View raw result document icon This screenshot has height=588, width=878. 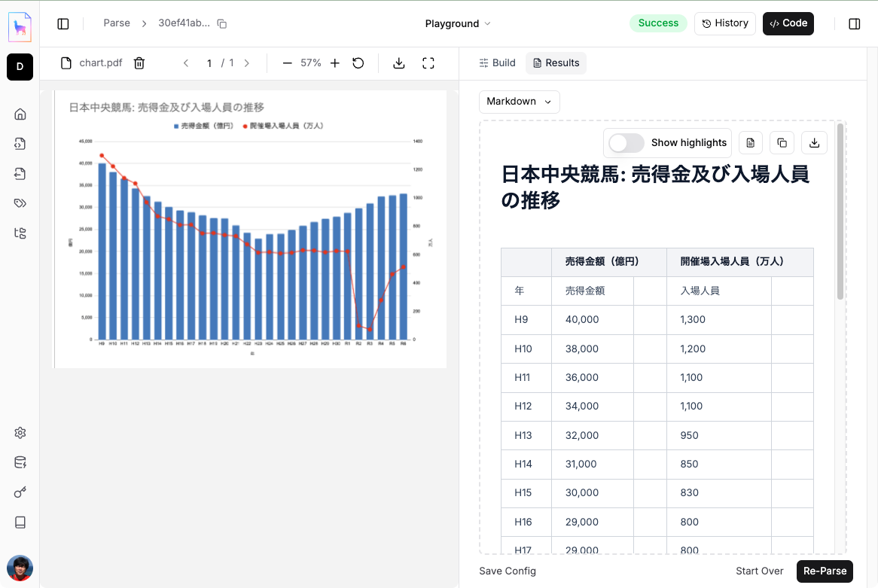(x=750, y=143)
